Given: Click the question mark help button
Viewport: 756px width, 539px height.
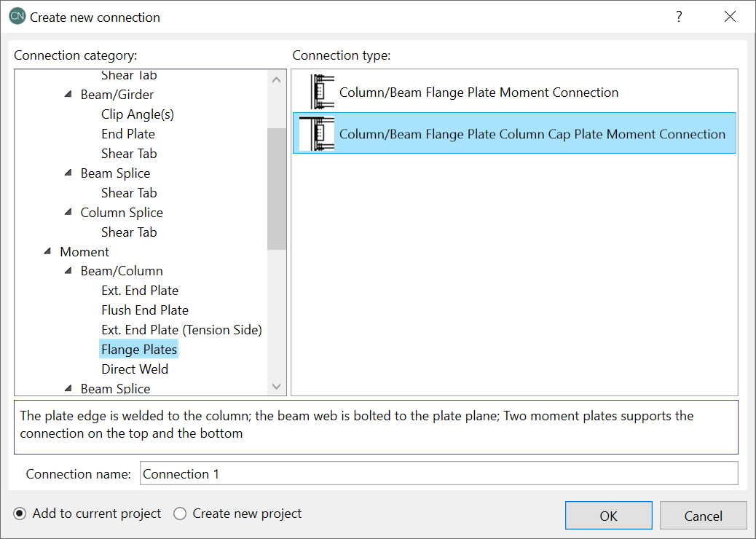Looking at the screenshot, I should [x=679, y=17].
